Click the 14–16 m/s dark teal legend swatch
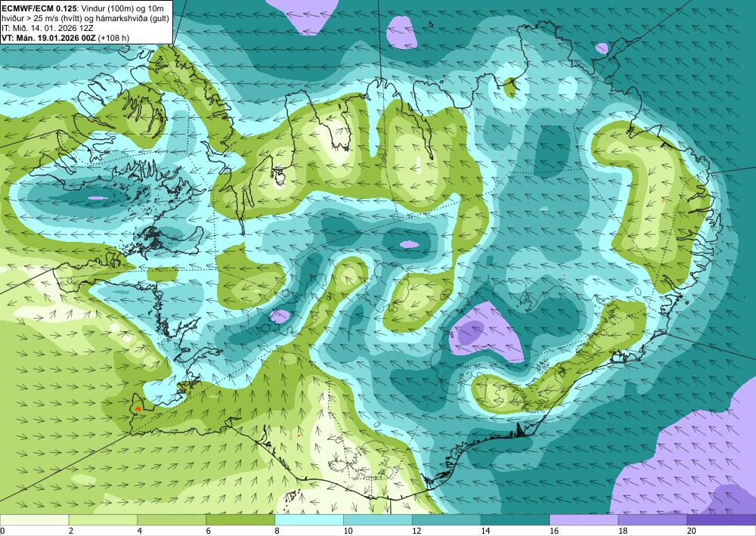This screenshot has height=536, width=756. pos(515,519)
